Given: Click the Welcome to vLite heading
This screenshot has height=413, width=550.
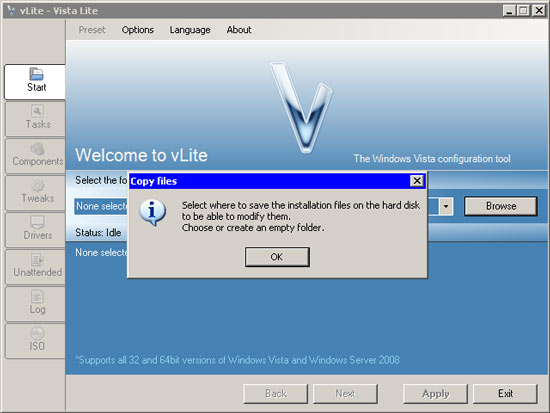Looking at the screenshot, I should (141, 155).
